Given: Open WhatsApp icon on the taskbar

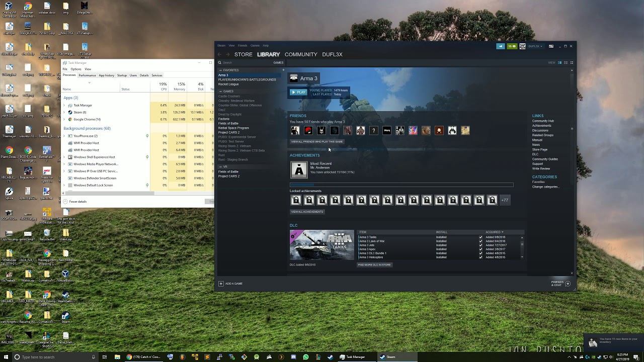Looking at the screenshot, I should tap(306, 357).
